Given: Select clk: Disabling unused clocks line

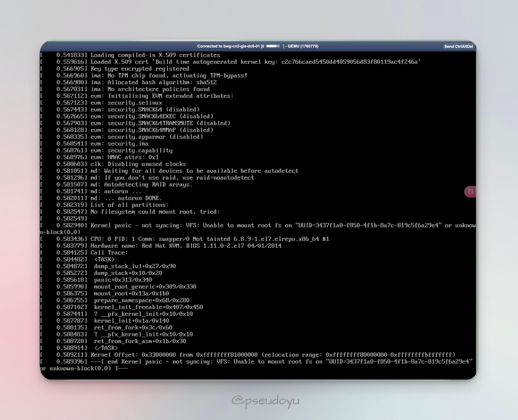Looking at the screenshot, I should coord(113,164).
